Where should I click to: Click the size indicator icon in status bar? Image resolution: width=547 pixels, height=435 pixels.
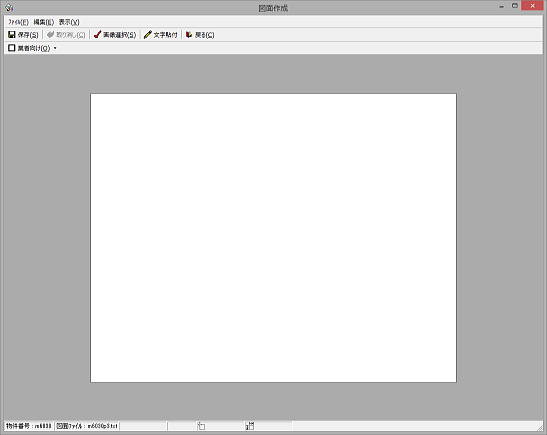click(x=250, y=426)
